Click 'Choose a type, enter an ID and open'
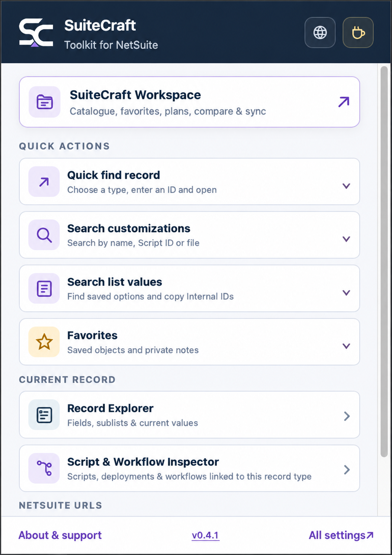Viewport: 392px width, 555px height. tap(142, 190)
